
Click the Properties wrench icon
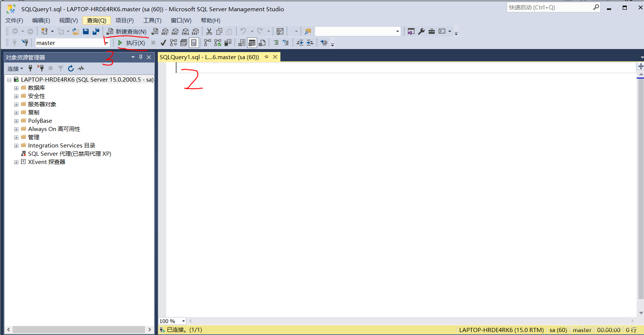[x=421, y=31]
